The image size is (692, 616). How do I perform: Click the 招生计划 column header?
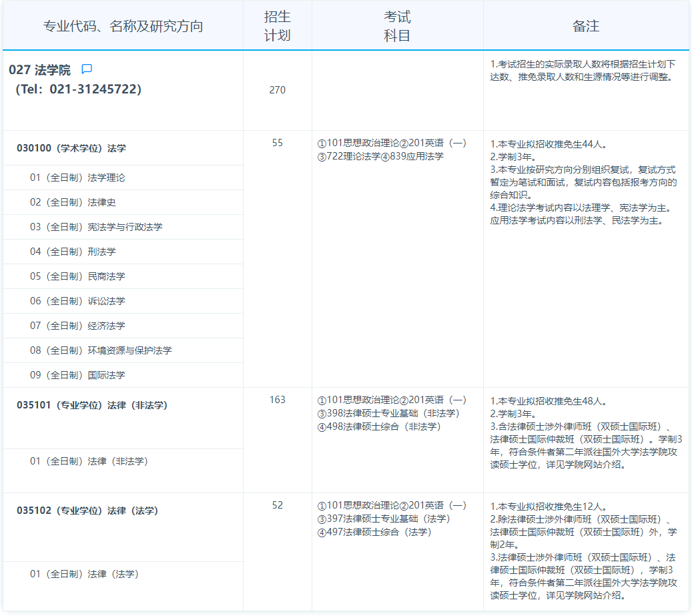(x=277, y=26)
